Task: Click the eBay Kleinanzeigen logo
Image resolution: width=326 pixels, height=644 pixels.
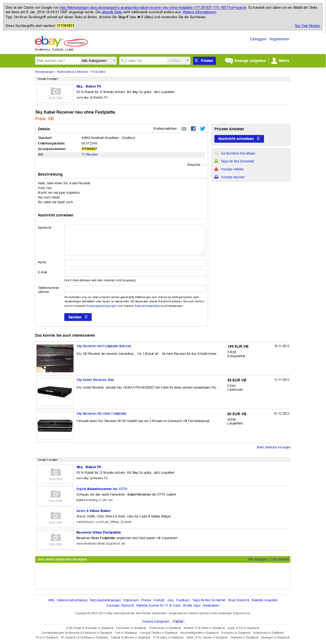Action: tap(61, 42)
